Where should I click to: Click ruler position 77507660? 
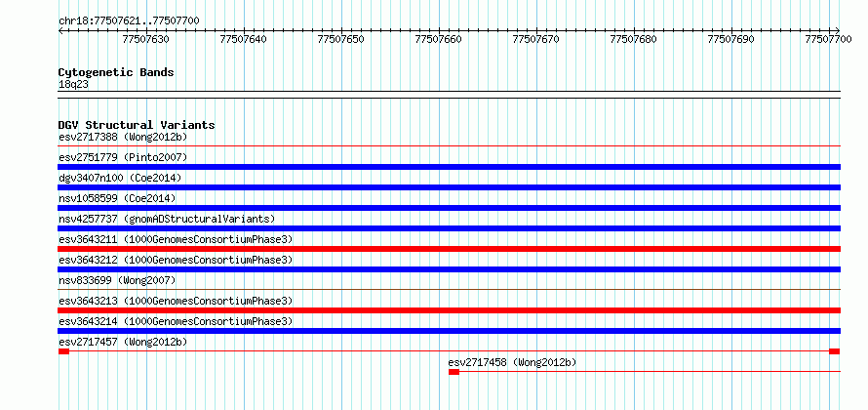pos(439,39)
